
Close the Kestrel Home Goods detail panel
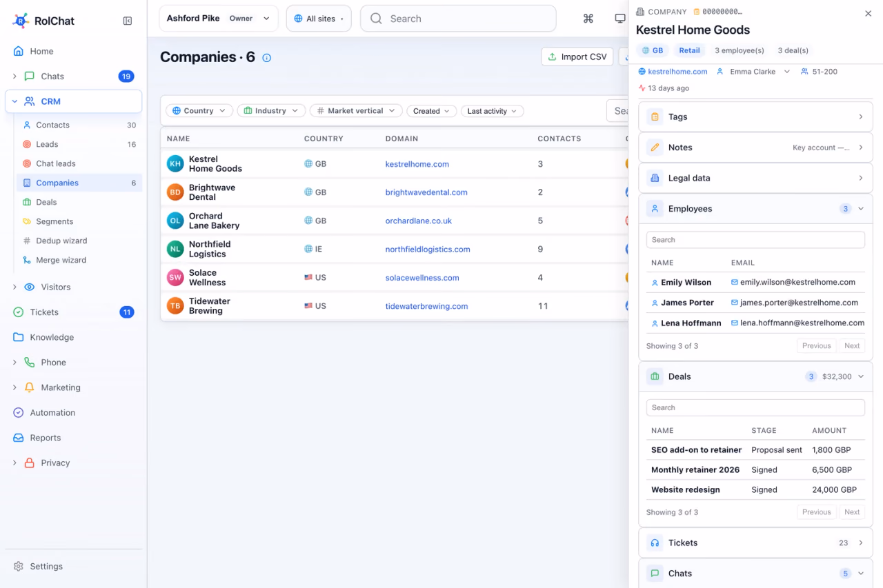click(868, 14)
